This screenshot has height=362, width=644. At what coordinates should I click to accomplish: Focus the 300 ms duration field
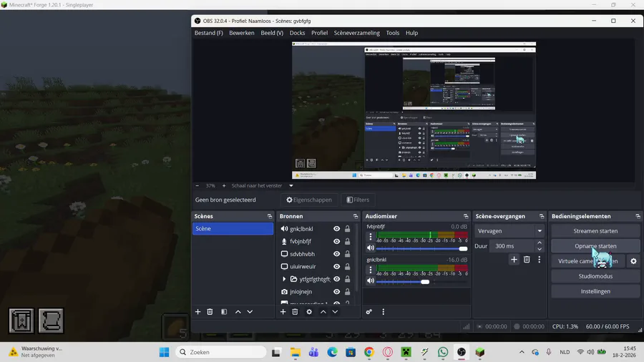[512, 246]
